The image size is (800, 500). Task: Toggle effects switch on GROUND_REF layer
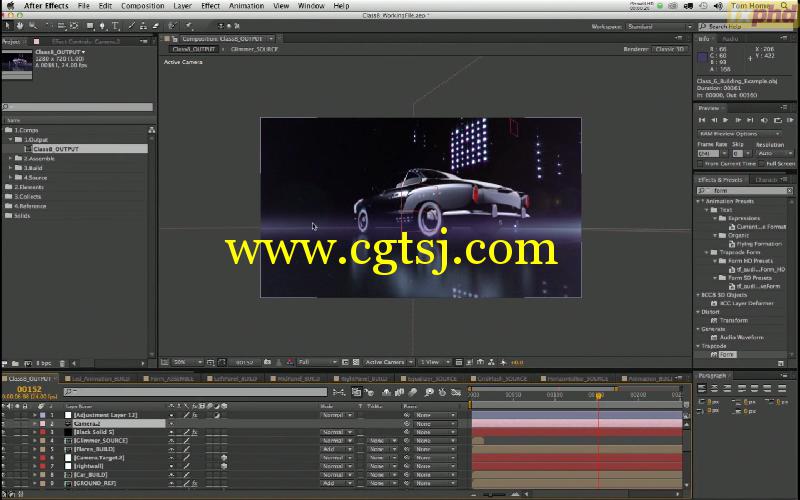tap(194, 483)
